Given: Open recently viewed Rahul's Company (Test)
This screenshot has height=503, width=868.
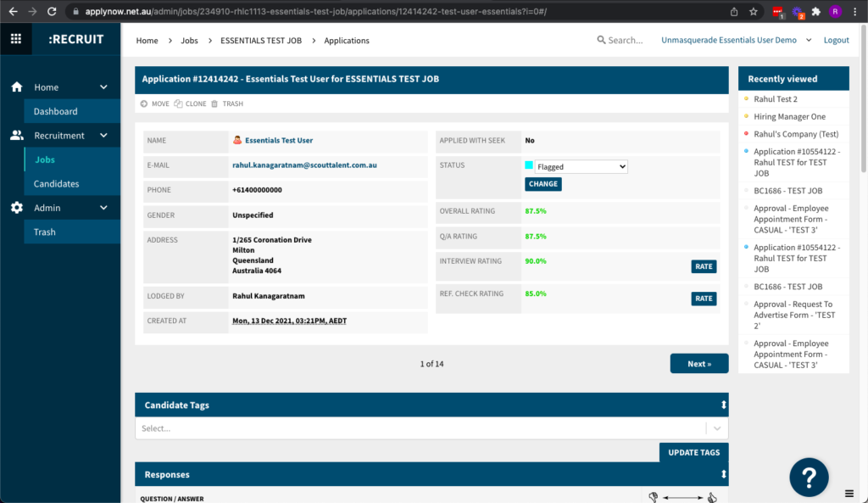Looking at the screenshot, I should (x=796, y=134).
